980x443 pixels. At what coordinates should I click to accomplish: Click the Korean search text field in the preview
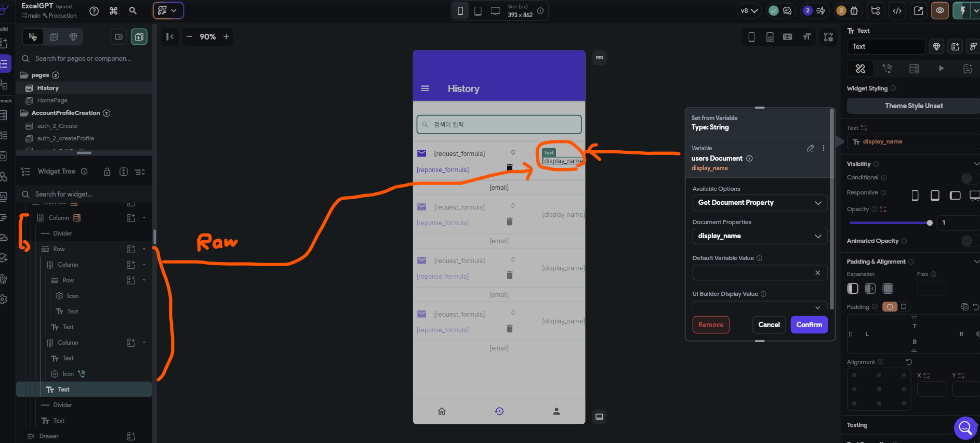pyautogui.click(x=499, y=124)
